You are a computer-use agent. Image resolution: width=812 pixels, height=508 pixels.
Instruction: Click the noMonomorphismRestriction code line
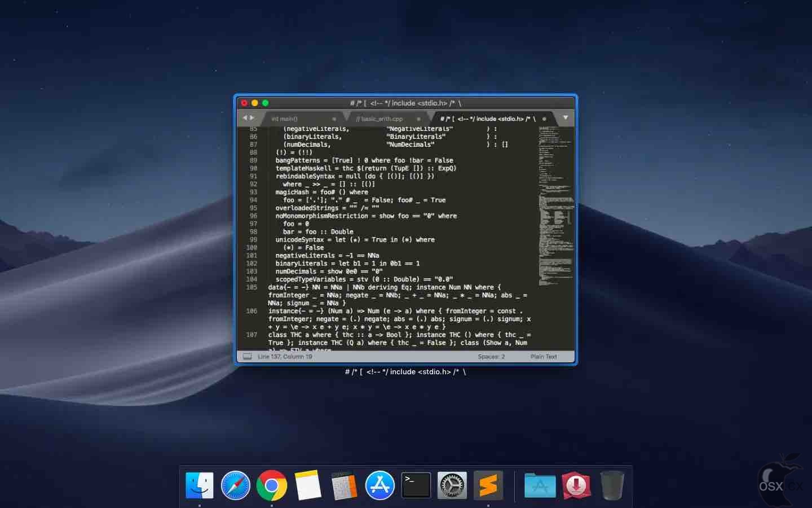pyautogui.click(x=366, y=216)
